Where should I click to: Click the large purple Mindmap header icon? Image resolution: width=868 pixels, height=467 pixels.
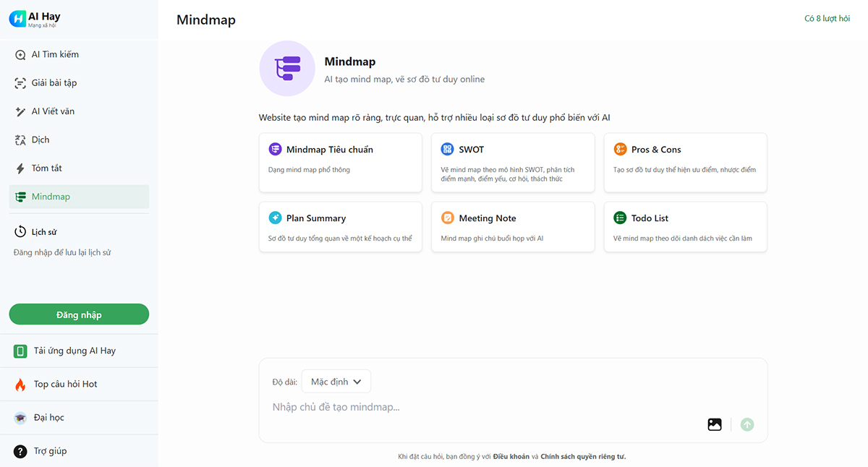[x=287, y=69]
